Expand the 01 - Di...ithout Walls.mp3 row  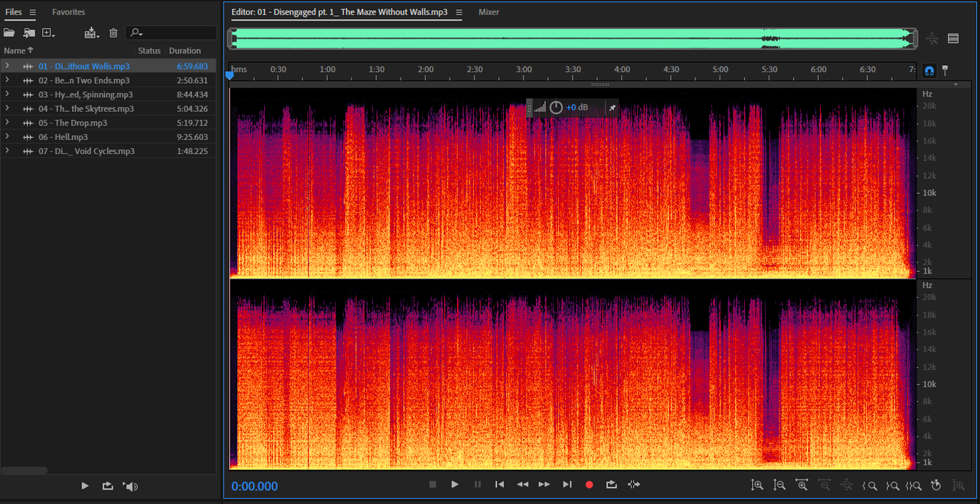click(x=7, y=66)
